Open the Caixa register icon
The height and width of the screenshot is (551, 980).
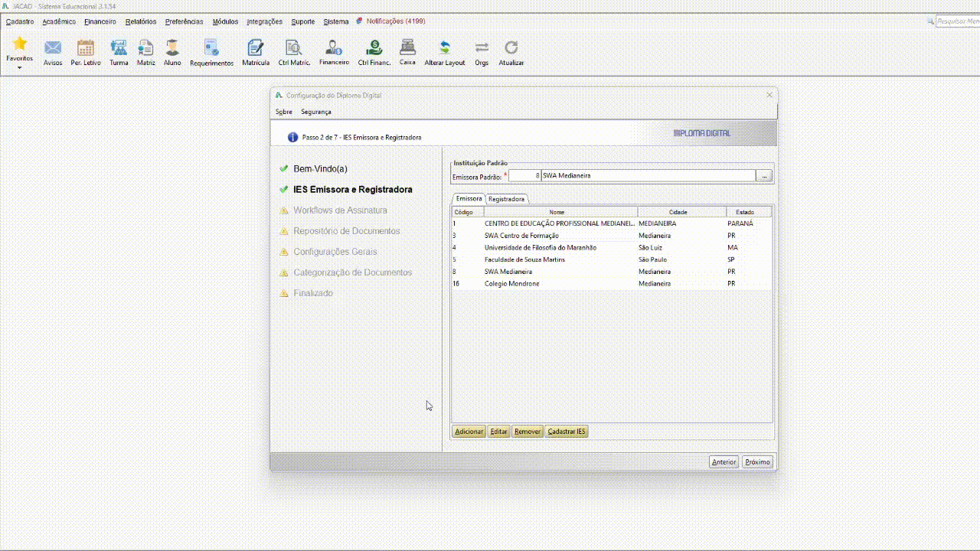pyautogui.click(x=407, y=47)
